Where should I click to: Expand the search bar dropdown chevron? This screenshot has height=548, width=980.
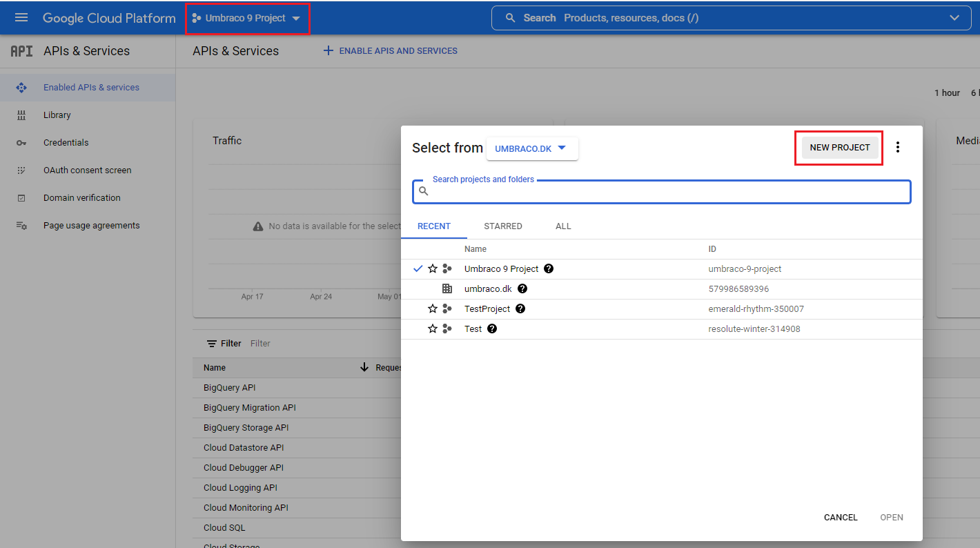(955, 18)
